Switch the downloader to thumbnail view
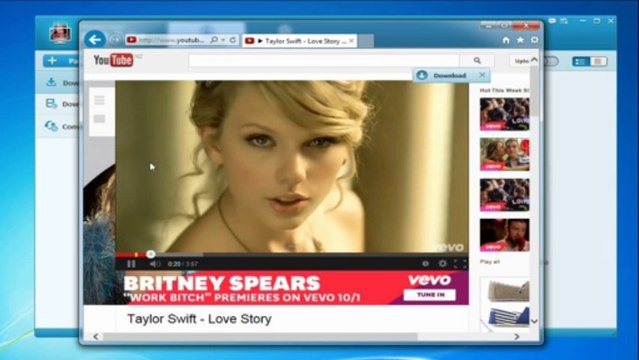 tap(598, 61)
